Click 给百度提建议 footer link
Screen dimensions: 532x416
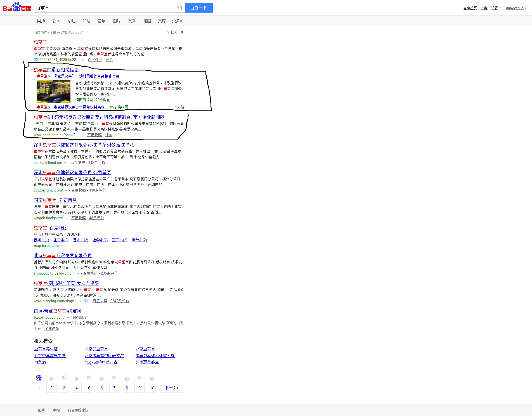coord(78,410)
